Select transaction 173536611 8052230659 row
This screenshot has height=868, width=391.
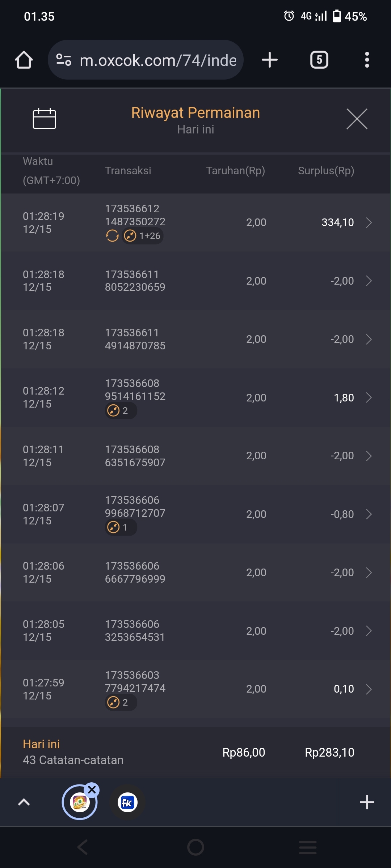click(x=195, y=281)
